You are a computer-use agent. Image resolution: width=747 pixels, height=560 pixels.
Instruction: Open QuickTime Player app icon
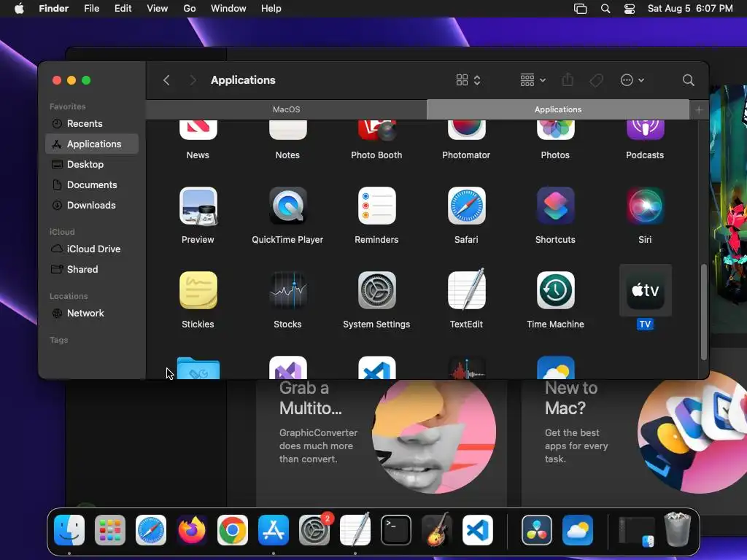point(287,206)
